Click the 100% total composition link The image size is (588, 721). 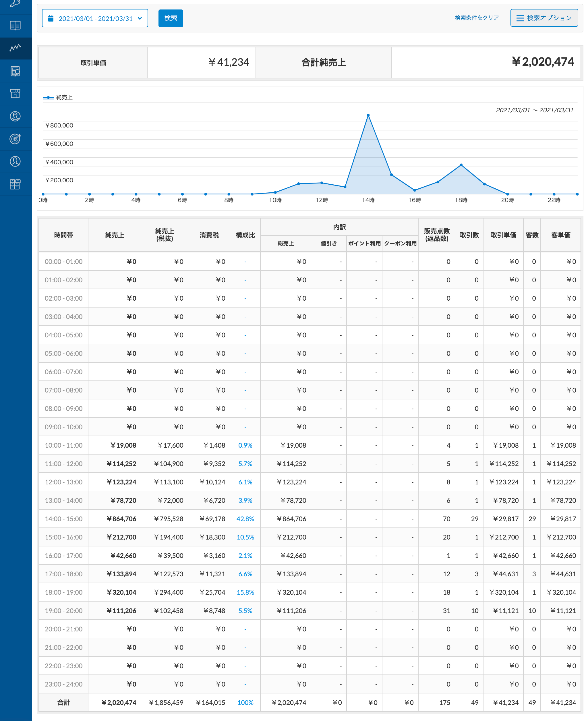[x=245, y=703]
